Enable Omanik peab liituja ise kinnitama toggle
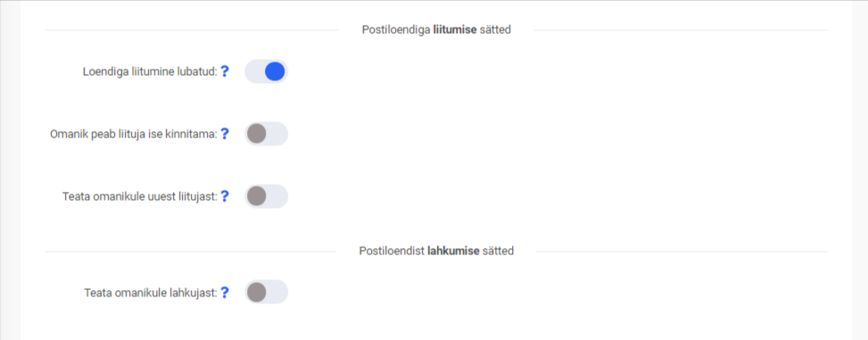 pyautogui.click(x=266, y=134)
